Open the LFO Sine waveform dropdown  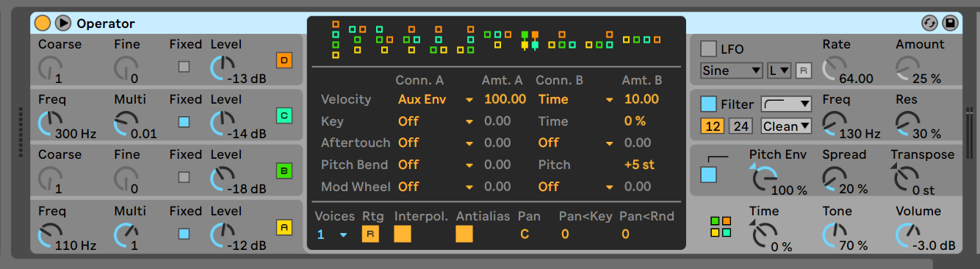point(732,71)
